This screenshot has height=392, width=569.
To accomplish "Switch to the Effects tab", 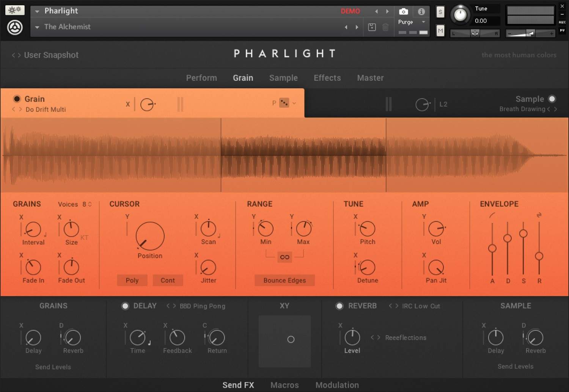I will (327, 78).
